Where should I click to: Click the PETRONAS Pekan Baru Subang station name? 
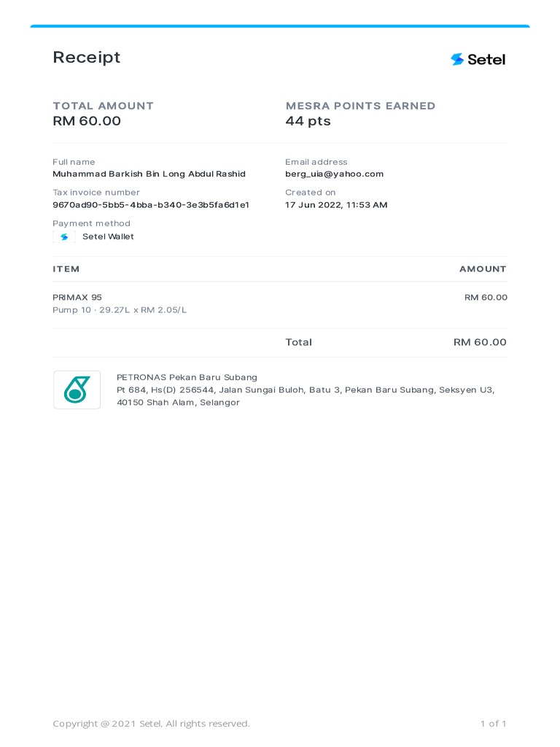[187, 378]
